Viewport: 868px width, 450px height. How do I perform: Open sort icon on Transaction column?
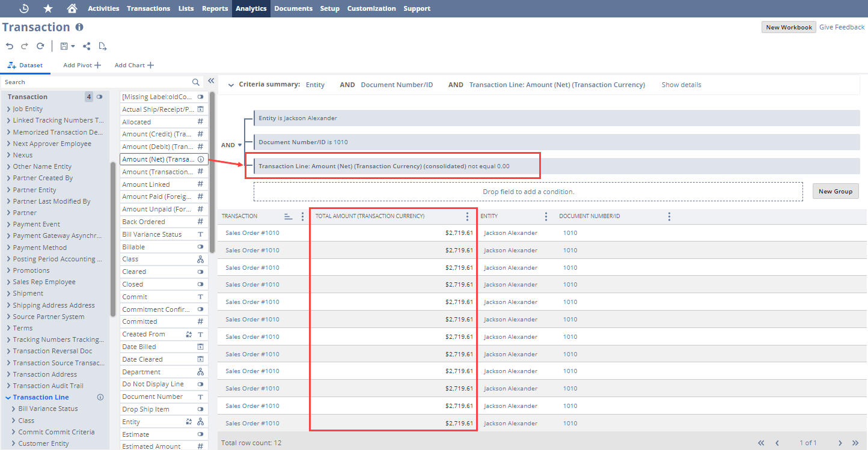pyautogui.click(x=288, y=216)
